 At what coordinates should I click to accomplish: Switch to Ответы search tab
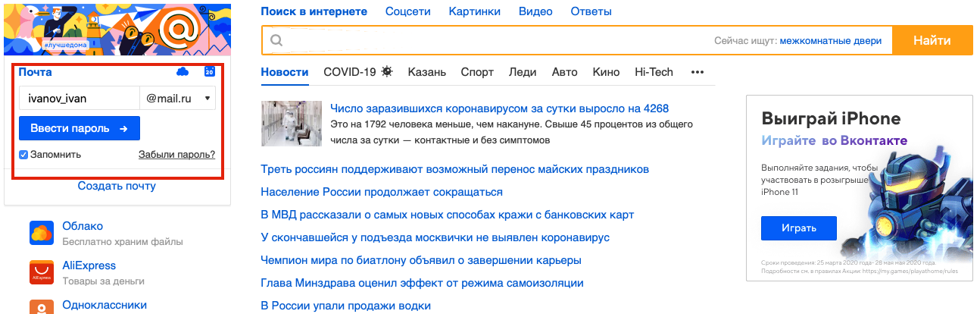point(591,11)
